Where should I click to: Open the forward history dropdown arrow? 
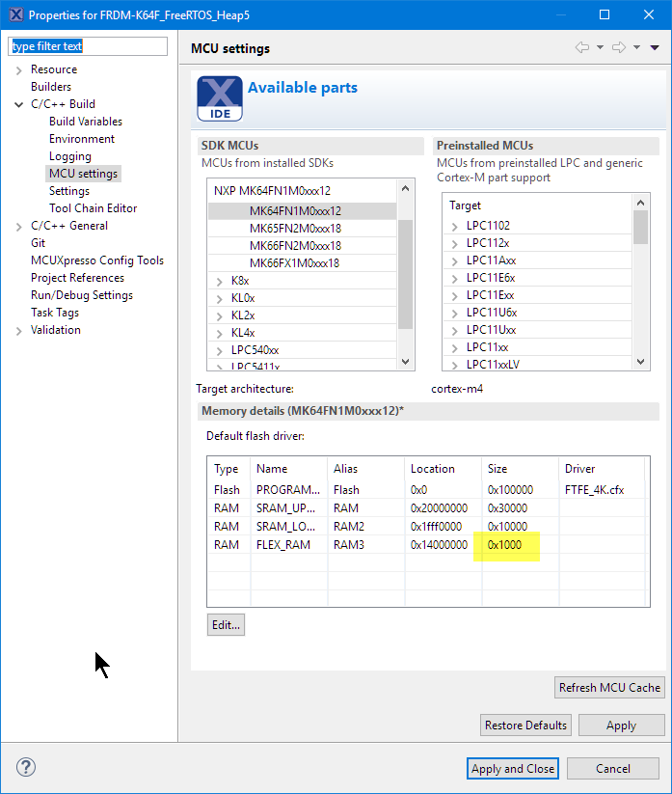pos(636,47)
